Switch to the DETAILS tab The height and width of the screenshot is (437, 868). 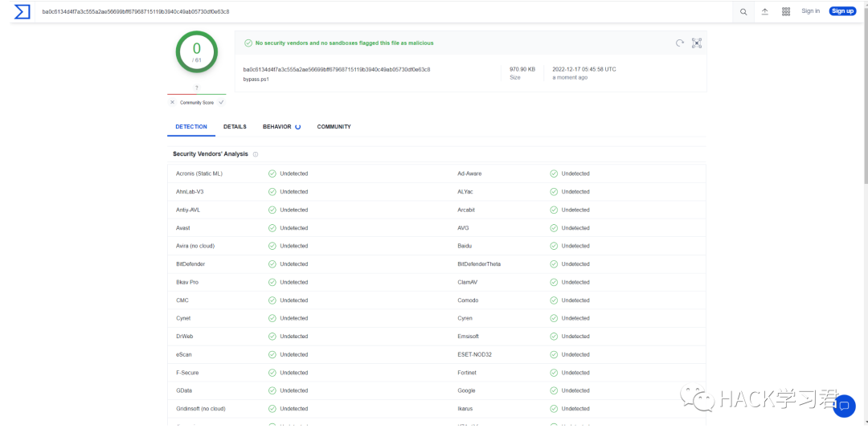pyautogui.click(x=235, y=127)
